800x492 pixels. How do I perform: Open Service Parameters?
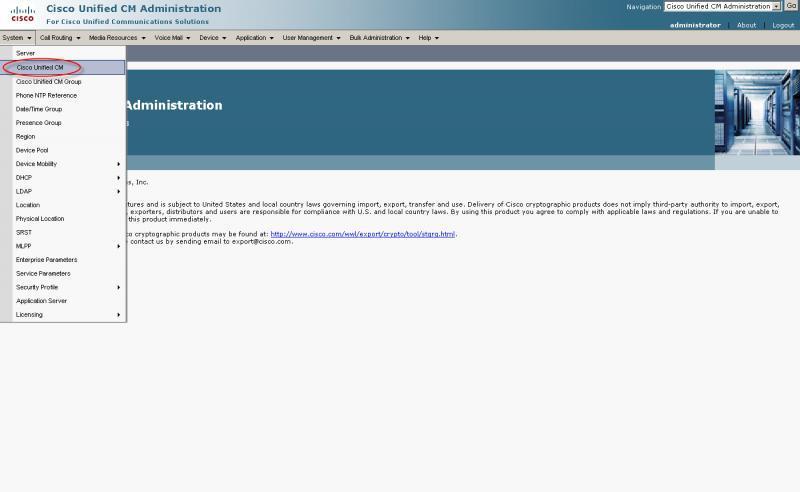click(63, 274)
